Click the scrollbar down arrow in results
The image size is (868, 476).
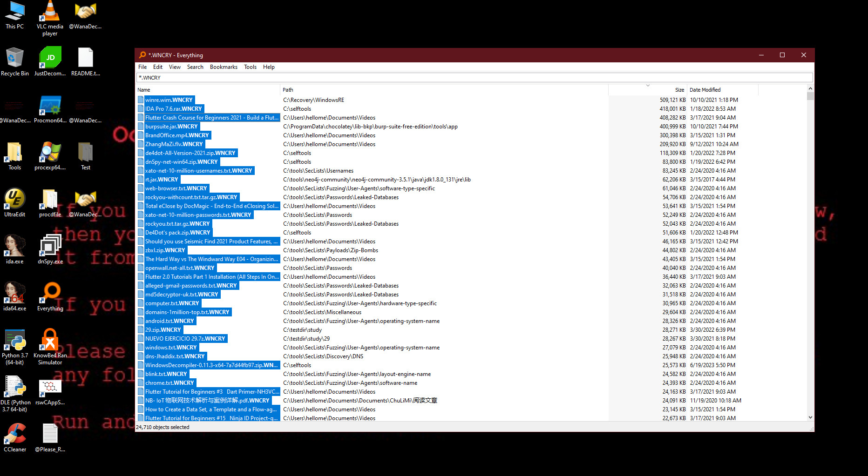coord(810,417)
